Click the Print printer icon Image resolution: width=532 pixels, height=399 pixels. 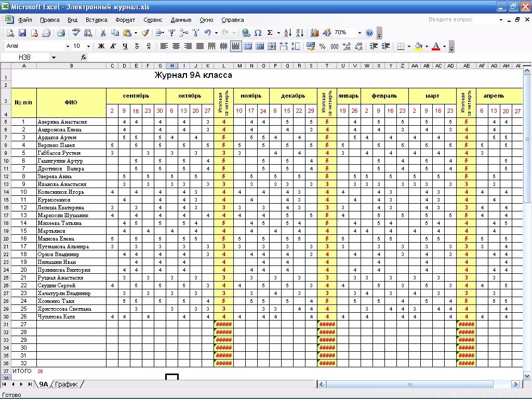coord(61,33)
